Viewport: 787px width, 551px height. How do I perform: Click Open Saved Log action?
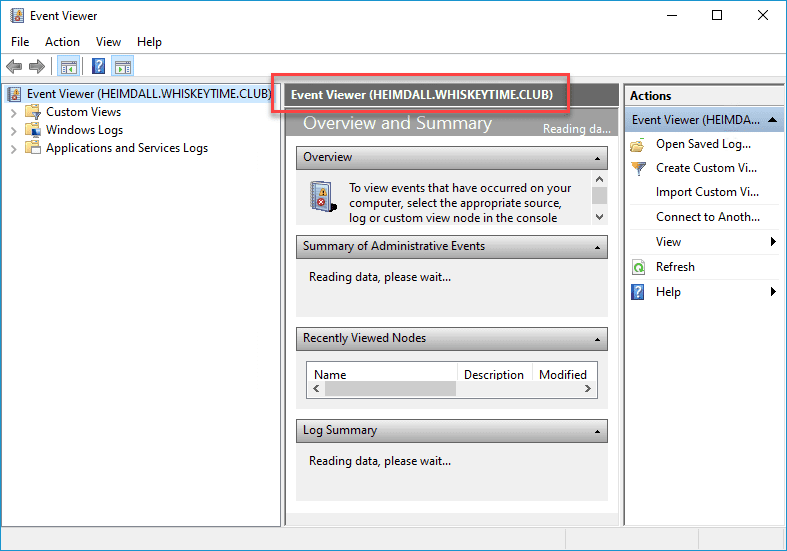(x=703, y=144)
